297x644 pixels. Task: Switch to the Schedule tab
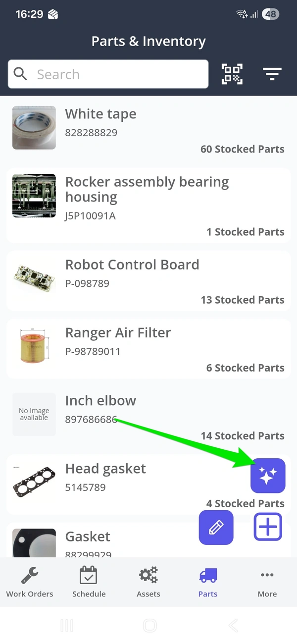click(89, 582)
